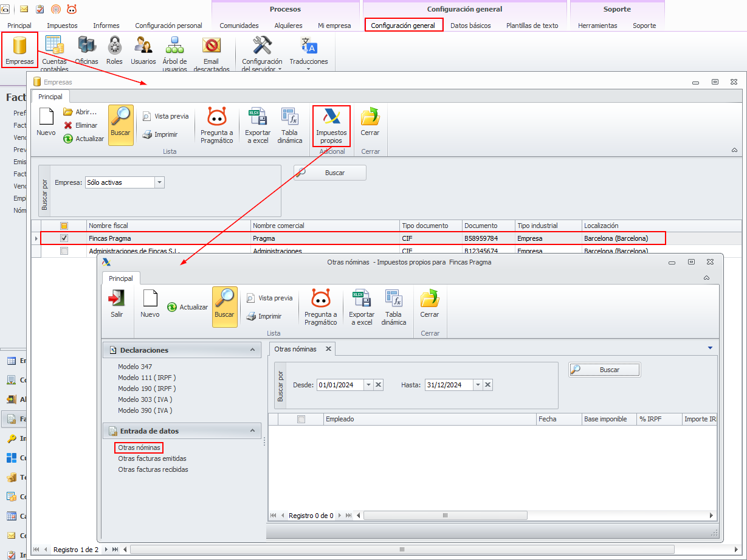Click Tabla dinámica in Impuestos propios window
The height and width of the screenshot is (560, 747).
point(393,308)
